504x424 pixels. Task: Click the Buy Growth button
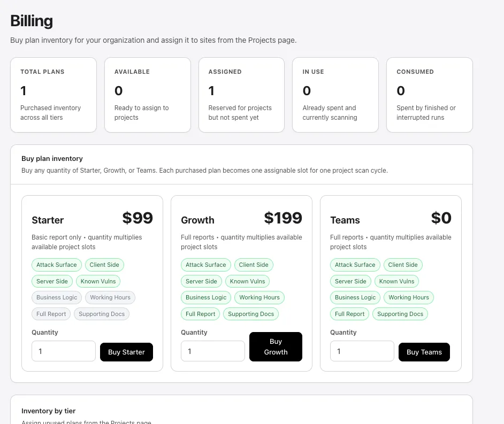pyautogui.click(x=276, y=346)
